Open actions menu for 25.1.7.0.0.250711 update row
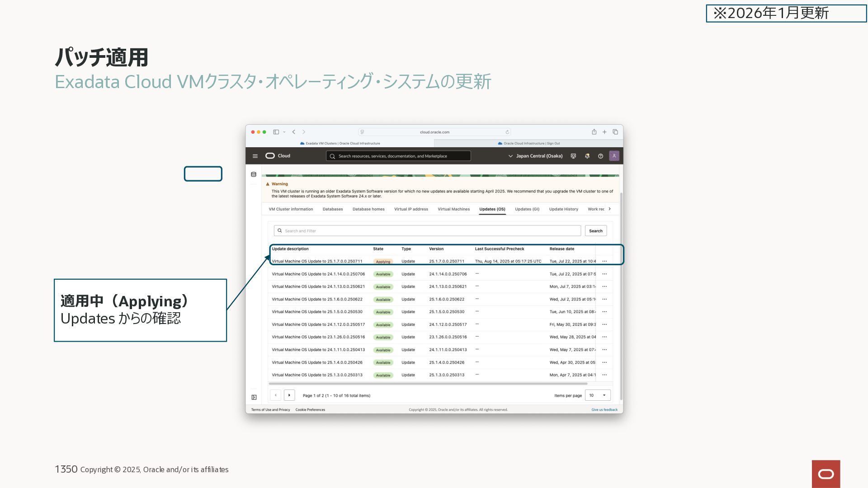The image size is (868, 488). [x=604, y=261]
